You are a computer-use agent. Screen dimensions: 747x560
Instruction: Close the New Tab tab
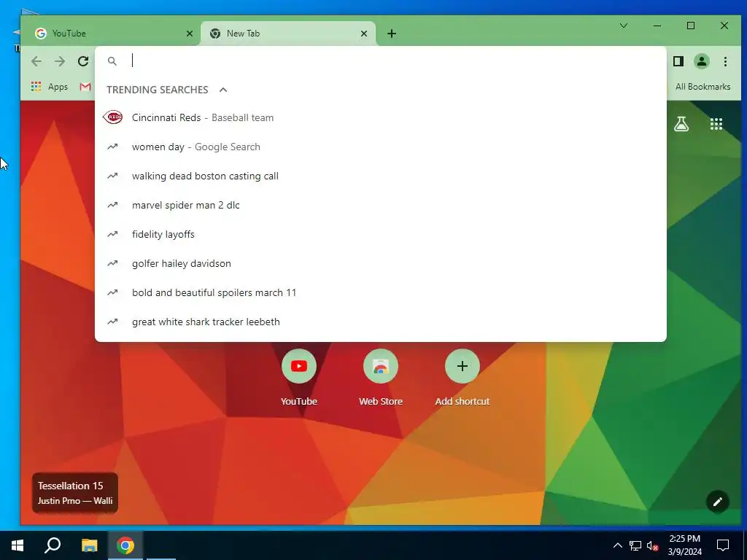tap(363, 34)
